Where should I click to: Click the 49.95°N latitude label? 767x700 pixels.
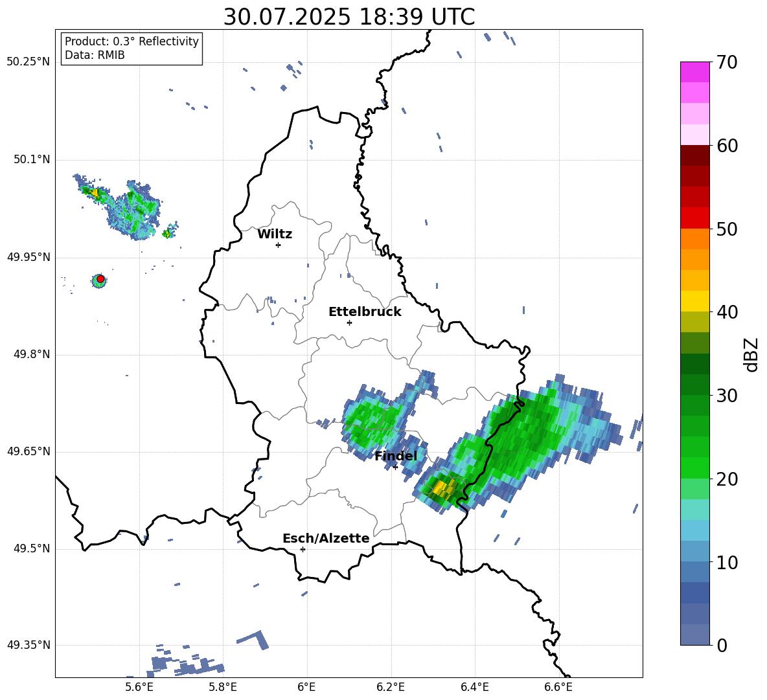coord(29,257)
